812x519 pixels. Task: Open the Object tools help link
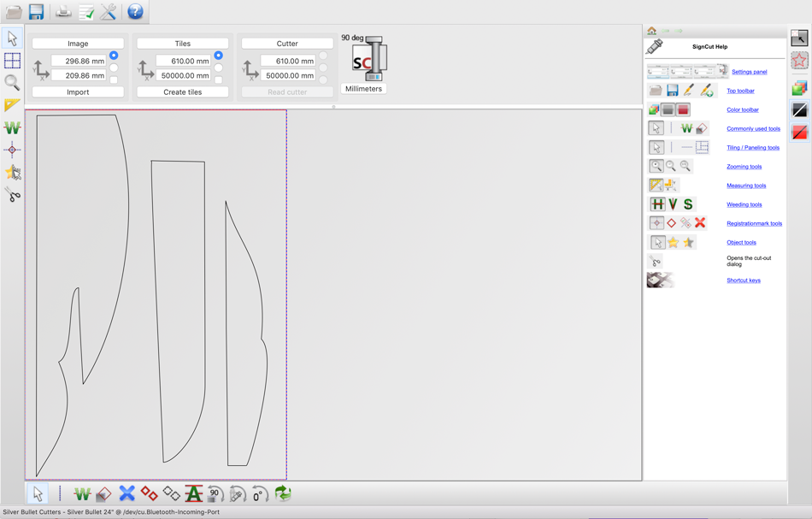coord(742,243)
